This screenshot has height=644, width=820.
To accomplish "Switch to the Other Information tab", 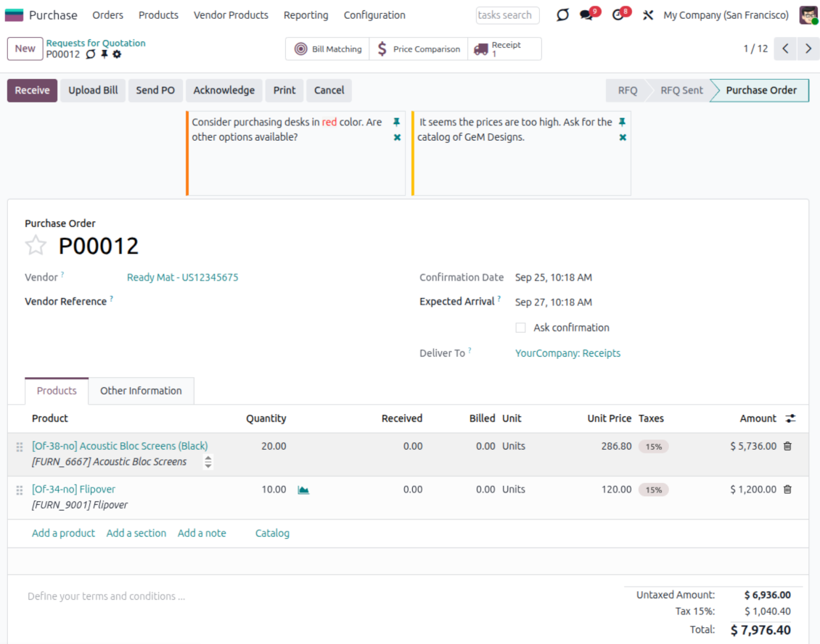I will coord(141,390).
